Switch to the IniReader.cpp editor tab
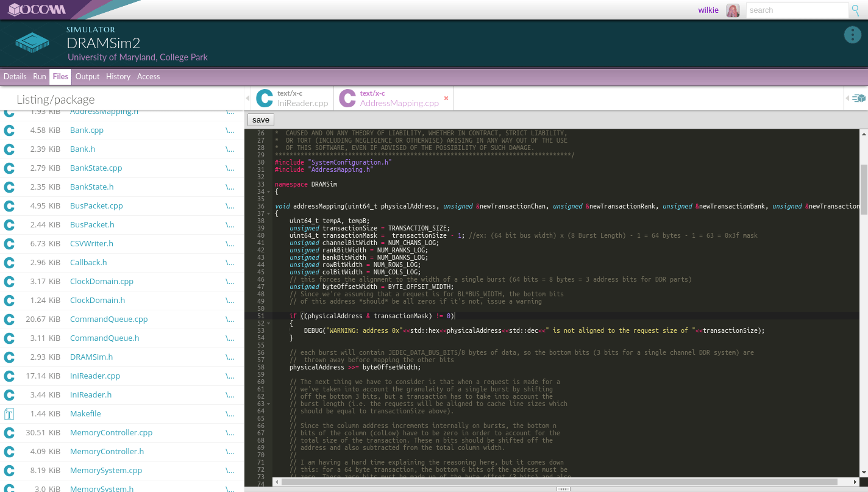 [x=293, y=98]
